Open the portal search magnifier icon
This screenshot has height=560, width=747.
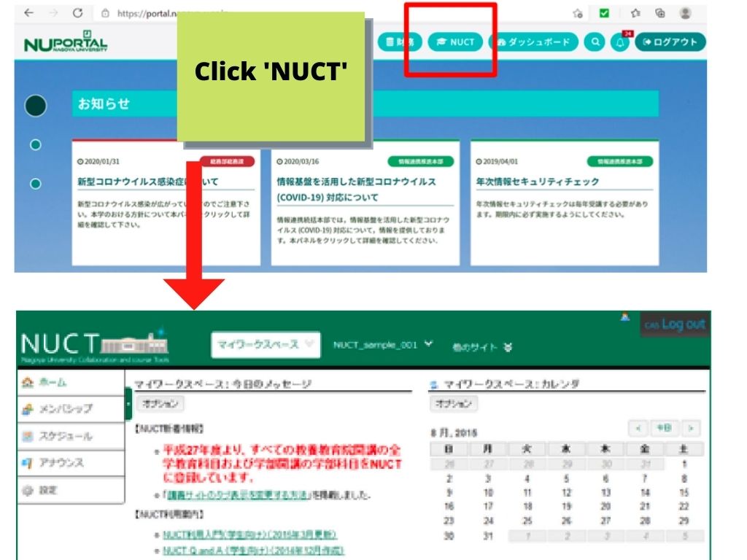click(x=595, y=42)
